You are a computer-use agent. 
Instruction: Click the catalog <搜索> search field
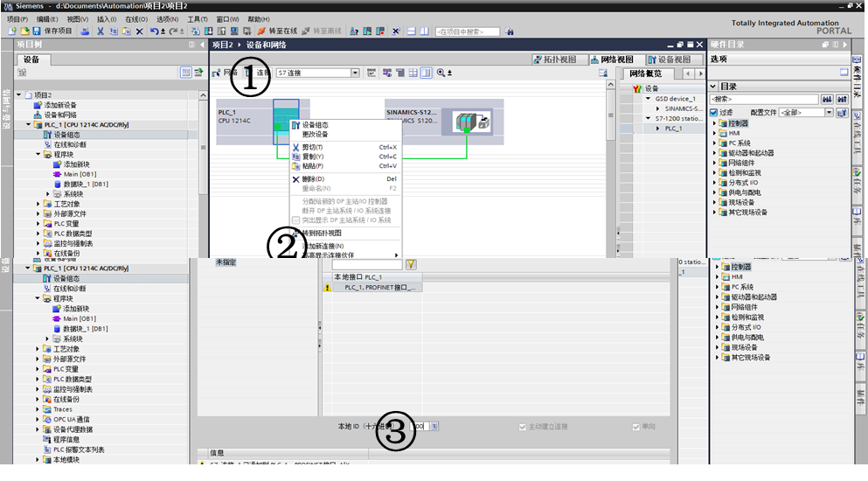click(764, 99)
